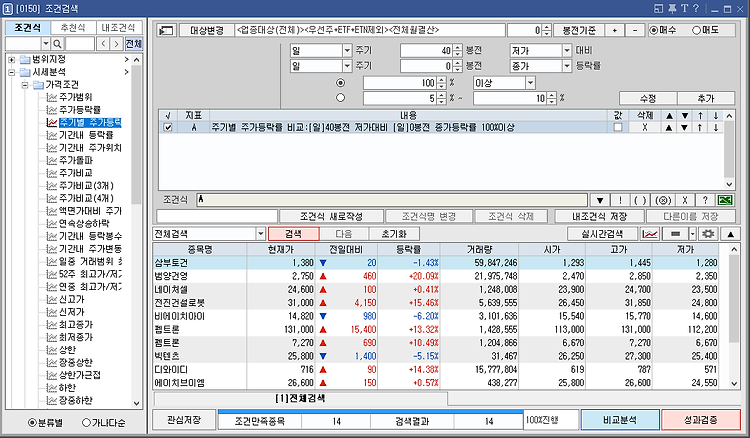
Task: Select 가나다순 sorting radio
Action: [x=86, y=422]
